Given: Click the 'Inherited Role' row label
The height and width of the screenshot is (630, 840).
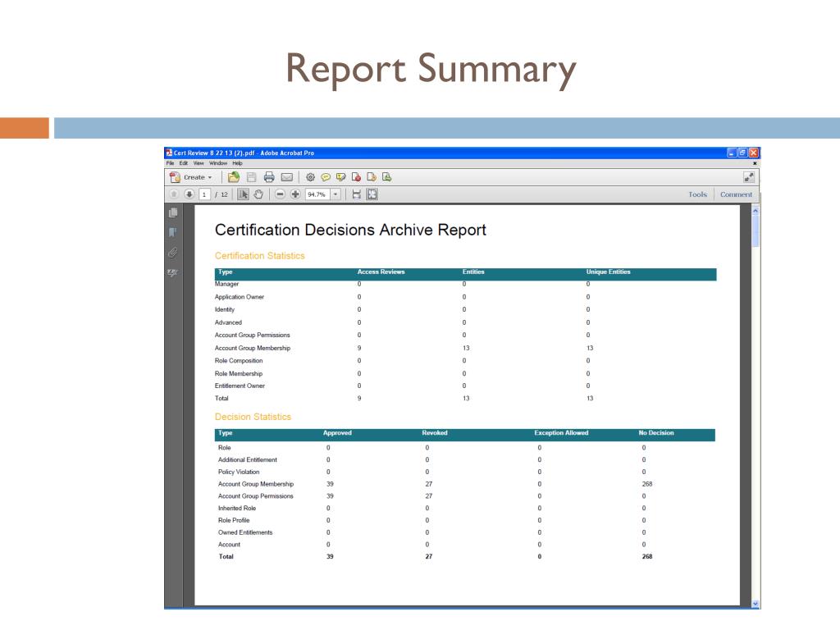Looking at the screenshot, I should 237,509.
